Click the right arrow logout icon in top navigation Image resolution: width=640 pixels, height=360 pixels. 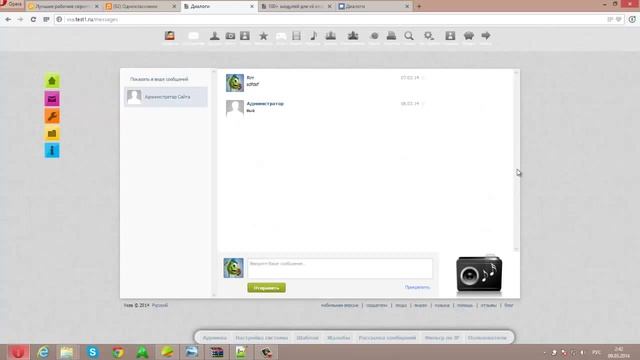486,36
